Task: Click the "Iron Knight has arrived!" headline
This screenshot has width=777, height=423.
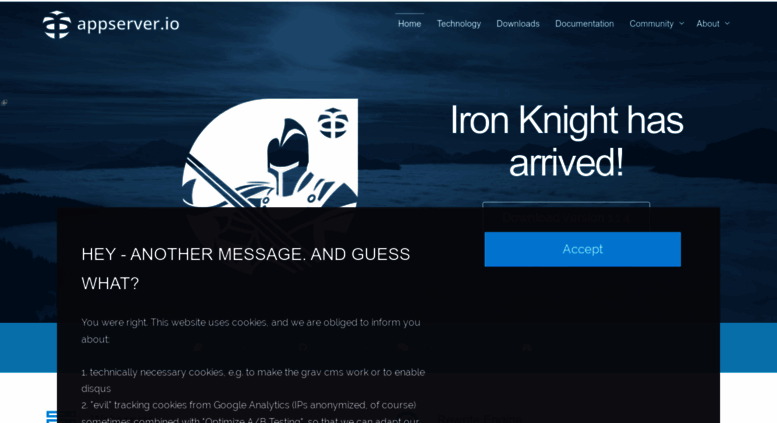Action: click(566, 141)
